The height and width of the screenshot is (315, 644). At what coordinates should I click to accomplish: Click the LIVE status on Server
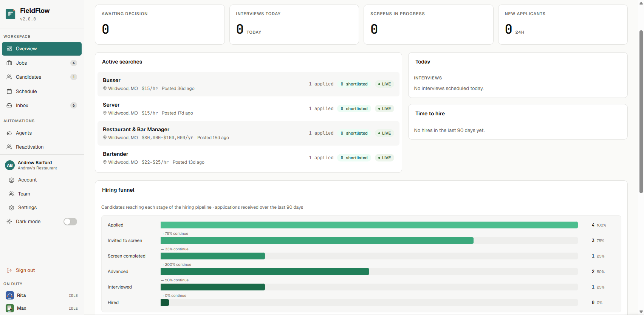tap(384, 109)
